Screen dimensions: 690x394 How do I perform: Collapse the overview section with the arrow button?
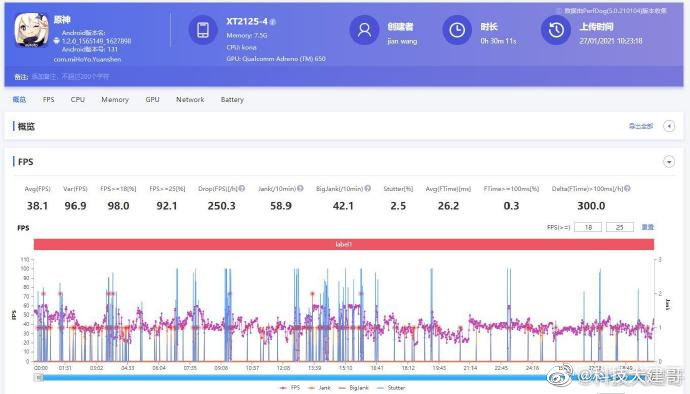669,126
